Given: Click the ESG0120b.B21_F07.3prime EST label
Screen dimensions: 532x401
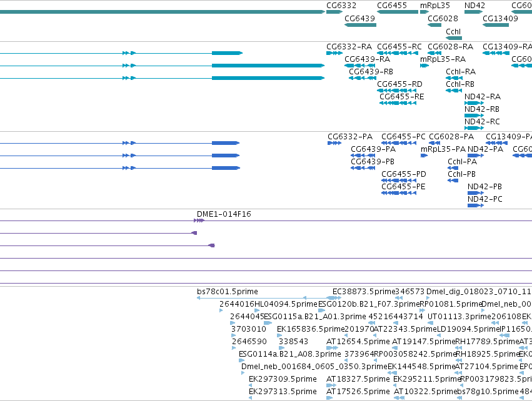Looking at the screenshot, I should (x=369, y=304).
